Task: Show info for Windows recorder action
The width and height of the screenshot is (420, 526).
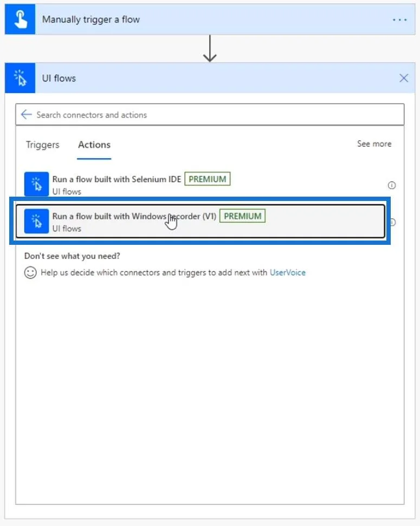Action: pos(393,222)
